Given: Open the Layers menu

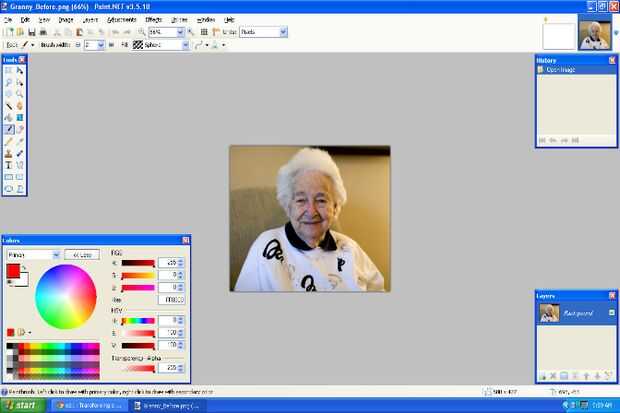Looking at the screenshot, I should (x=90, y=19).
